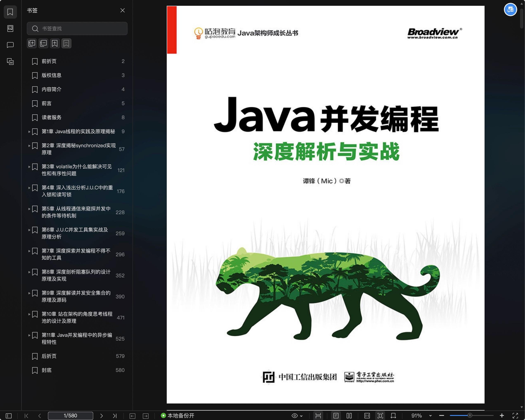Screen dimensions: 525x420
Task: Click the add bookmark icon
Action: (55, 43)
